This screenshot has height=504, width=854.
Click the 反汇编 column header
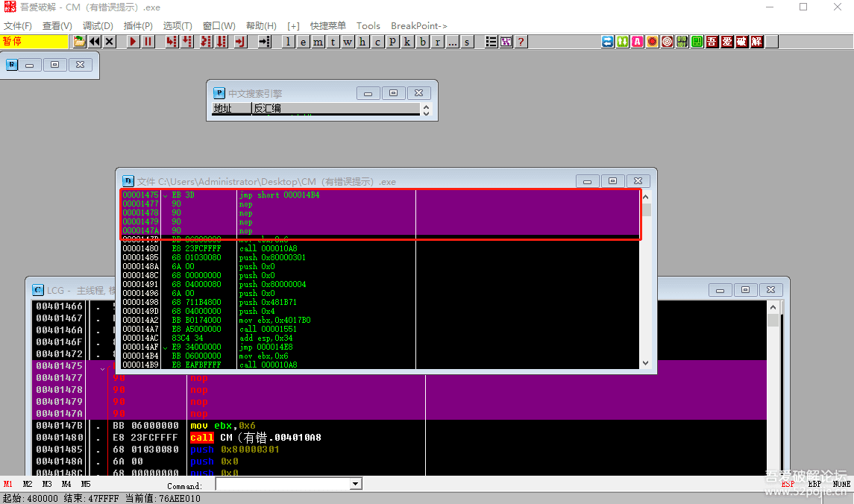point(267,108)
